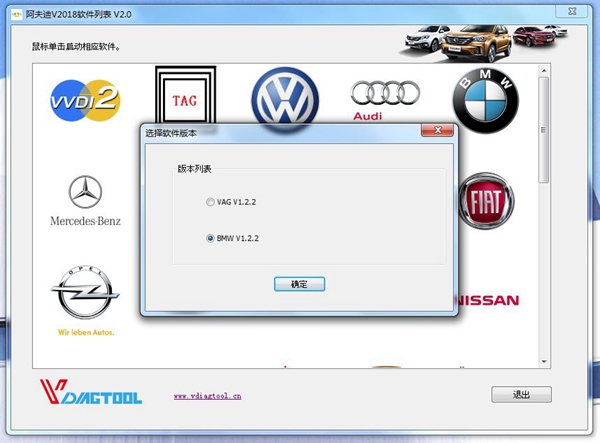
Task: Select the BMW V1.2.2 radio option
Action: (x=210, y=238)
